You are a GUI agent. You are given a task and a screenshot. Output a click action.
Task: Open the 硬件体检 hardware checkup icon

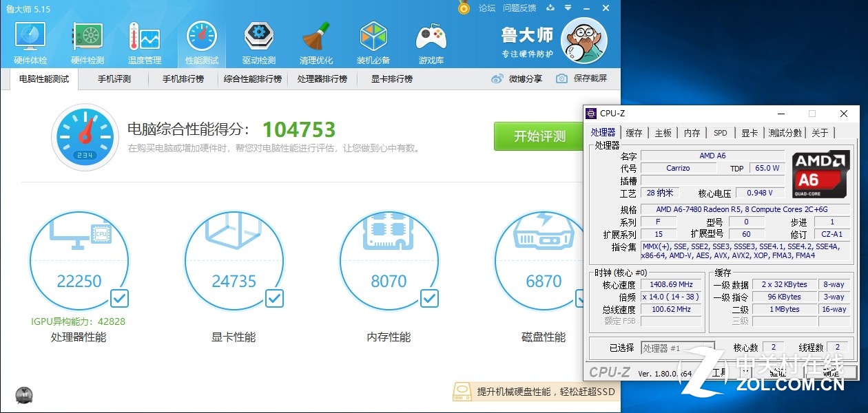30,41
